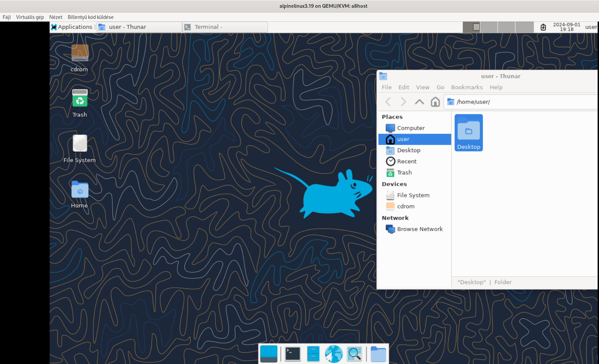Open cdrom under Devices in sidebar
The width and height of the screenshot is (599, 364).
415,206
